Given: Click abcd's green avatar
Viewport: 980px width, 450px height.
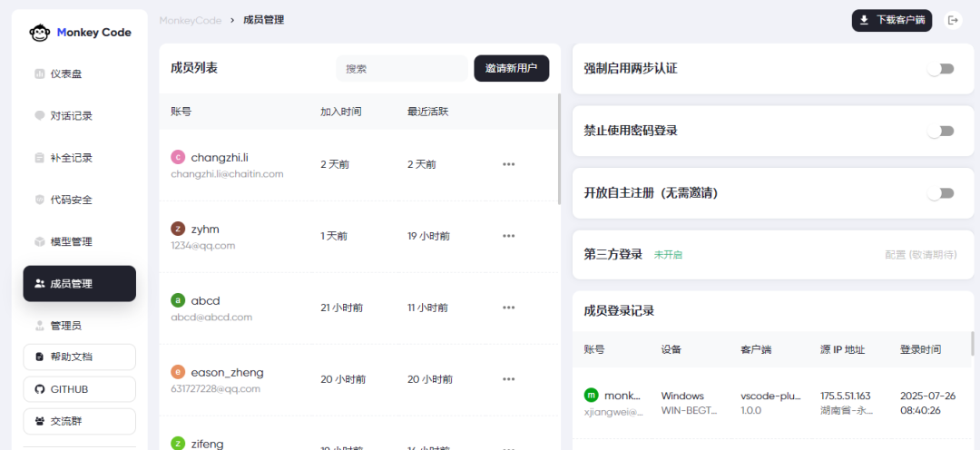Looking at the screenshot, I should [178, 300].
